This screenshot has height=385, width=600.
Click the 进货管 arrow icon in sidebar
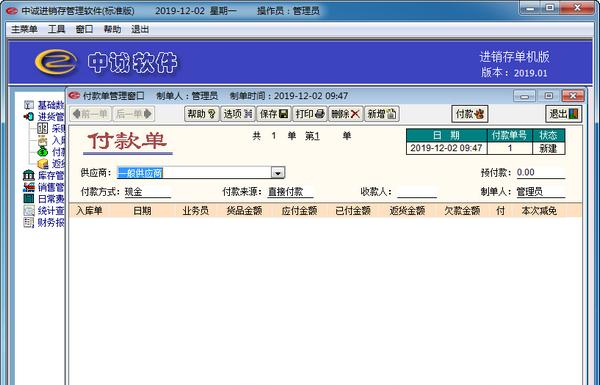pyautogui.click(x=29, y=116)
